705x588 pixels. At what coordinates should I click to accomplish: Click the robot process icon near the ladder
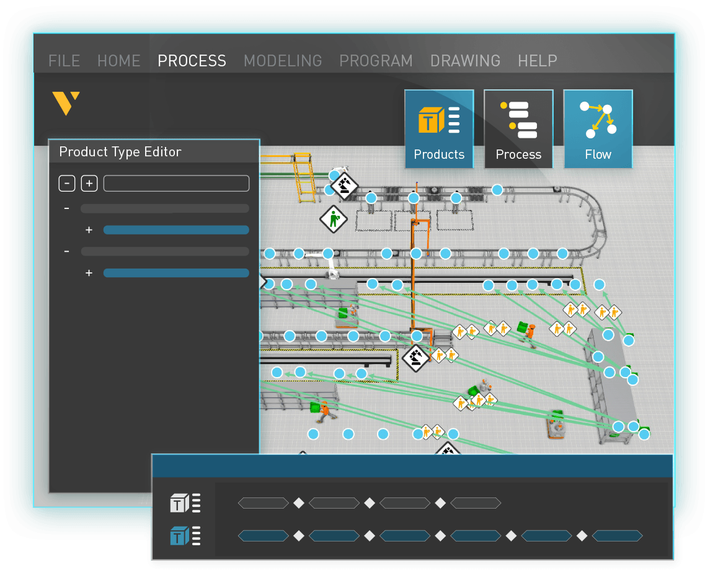click(344, 186)
